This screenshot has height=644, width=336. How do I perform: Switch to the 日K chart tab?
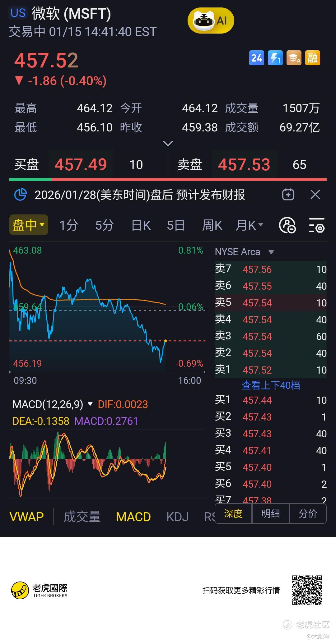point(141,225)
